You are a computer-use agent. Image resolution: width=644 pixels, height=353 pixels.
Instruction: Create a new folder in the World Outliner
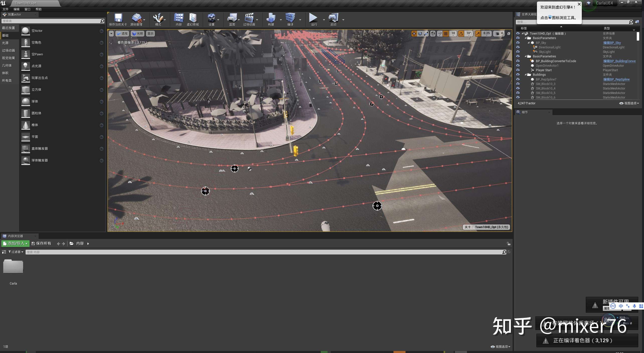coord(637,22)
